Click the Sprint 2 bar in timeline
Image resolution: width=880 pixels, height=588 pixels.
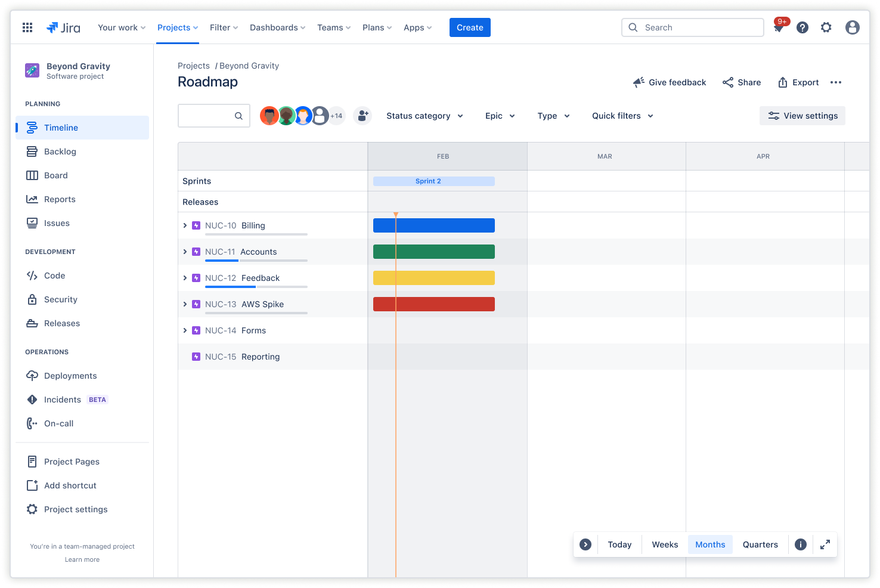(433, 181)
